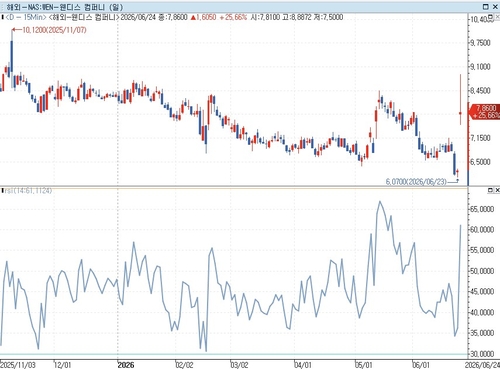Click the 6.5000 price axis label
The width and height of the screenshot is (500, 369).
point(480,162)
